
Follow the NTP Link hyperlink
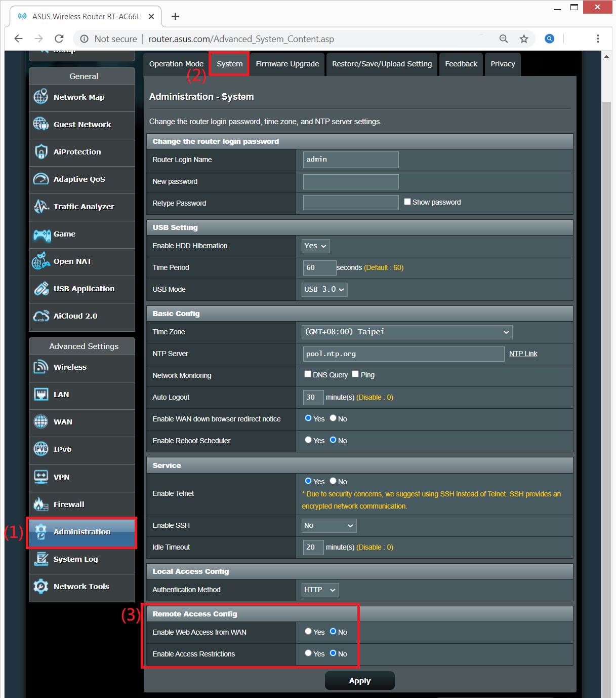(x=523, y=354)
